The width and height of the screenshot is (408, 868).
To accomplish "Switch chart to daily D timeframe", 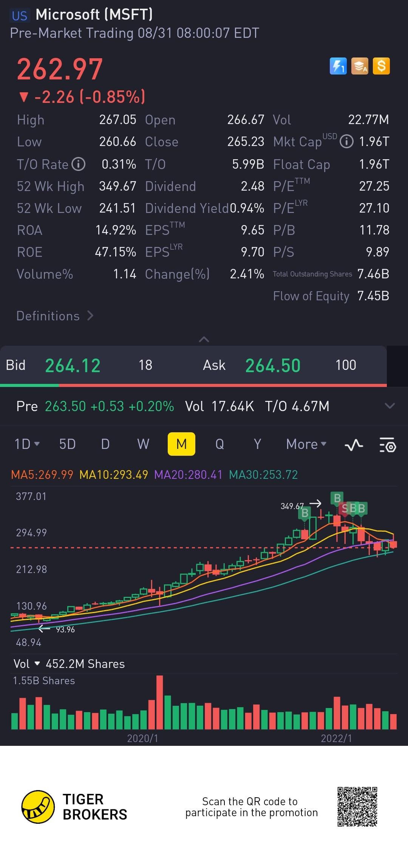I will click(105, 444).
